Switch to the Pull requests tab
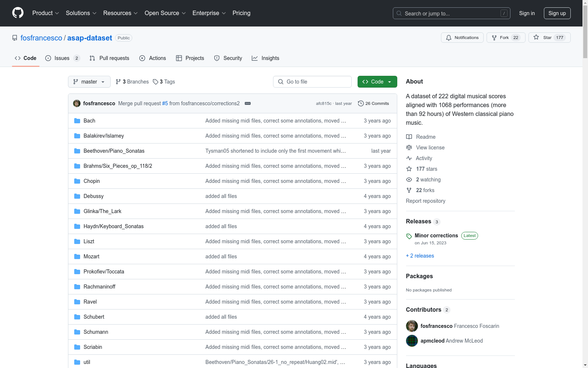 click(110, 58)
